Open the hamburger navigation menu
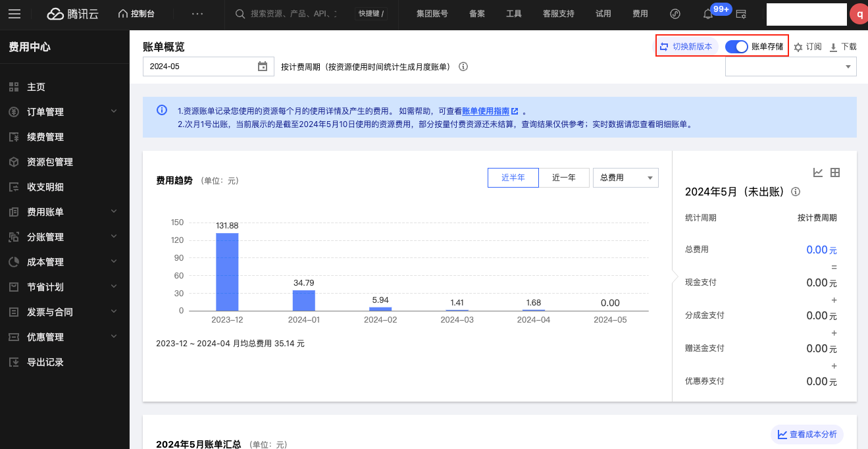 click(x=14, y=14)
